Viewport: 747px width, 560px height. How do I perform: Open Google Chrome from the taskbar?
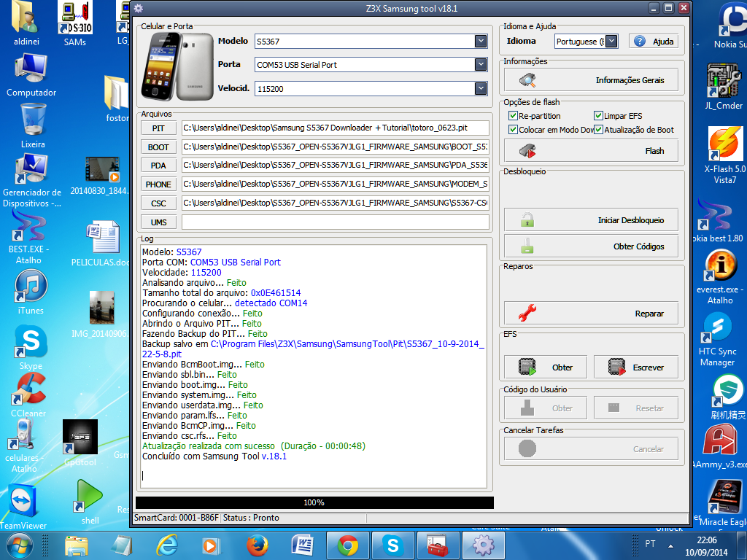348,545
